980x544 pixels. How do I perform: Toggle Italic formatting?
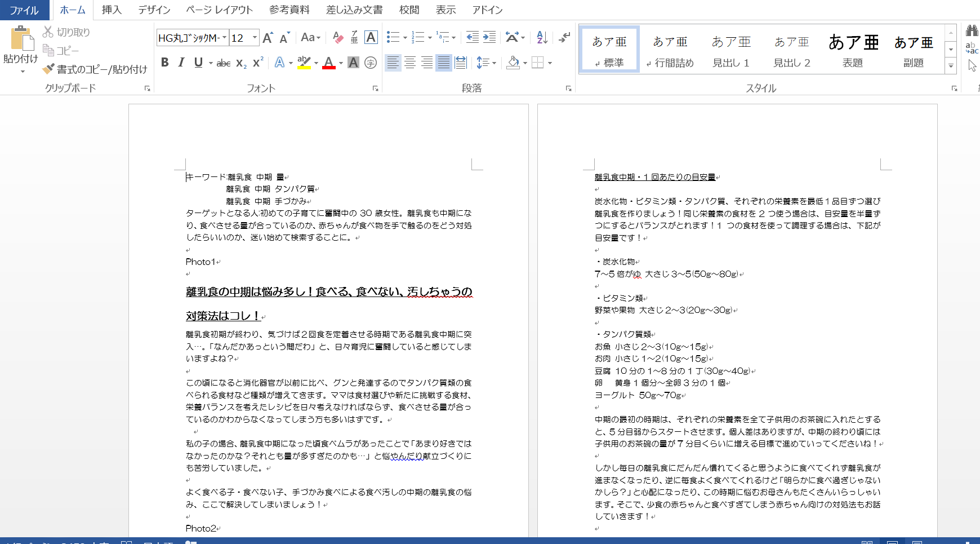[x=181, y=63]
